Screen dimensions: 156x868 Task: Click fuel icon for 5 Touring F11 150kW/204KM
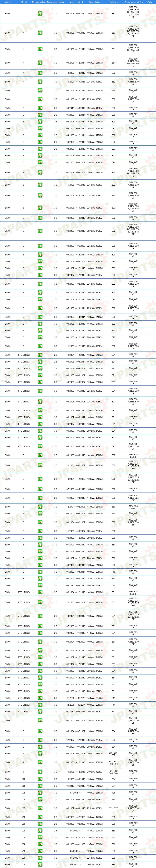(x=40, y=698)
